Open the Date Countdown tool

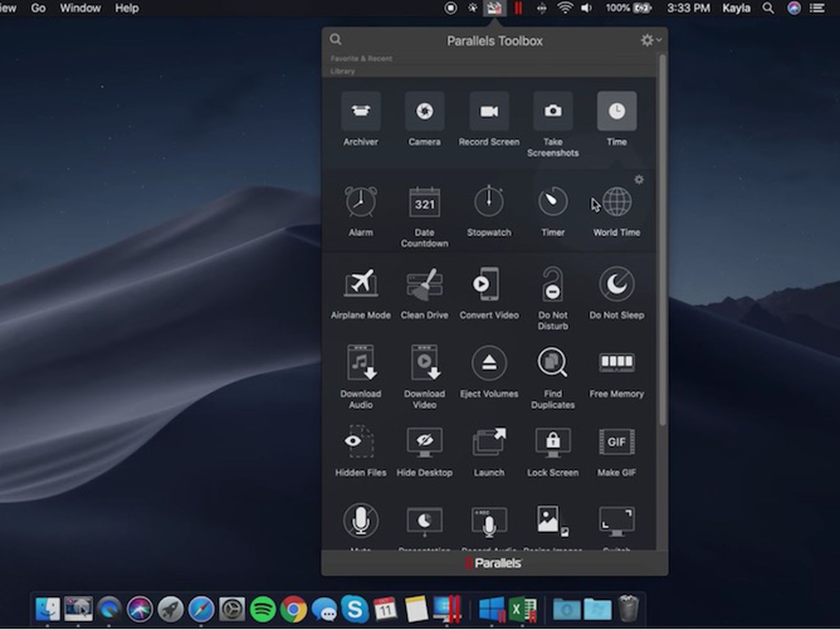point(425,202)
